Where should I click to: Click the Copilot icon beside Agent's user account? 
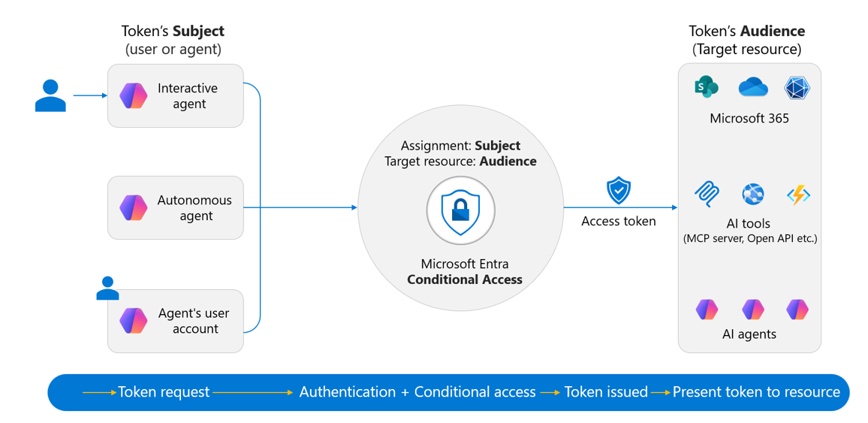[134, 321]
